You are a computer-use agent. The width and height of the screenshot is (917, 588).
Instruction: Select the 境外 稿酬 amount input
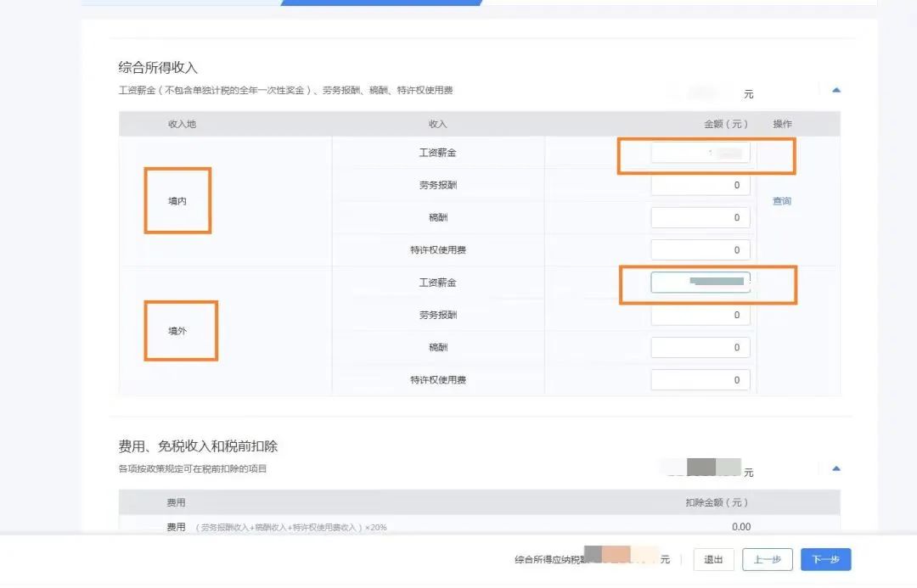click(x=700, y=348)
